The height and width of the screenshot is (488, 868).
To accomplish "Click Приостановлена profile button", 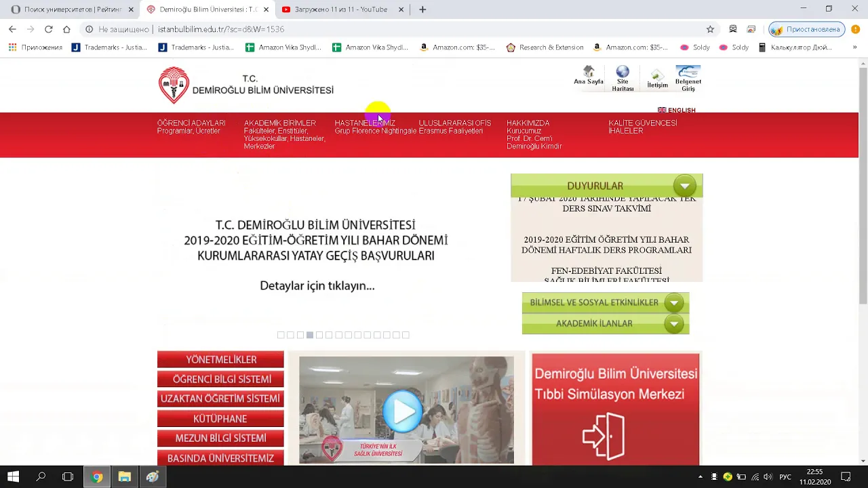I will [x=807, y=29].
